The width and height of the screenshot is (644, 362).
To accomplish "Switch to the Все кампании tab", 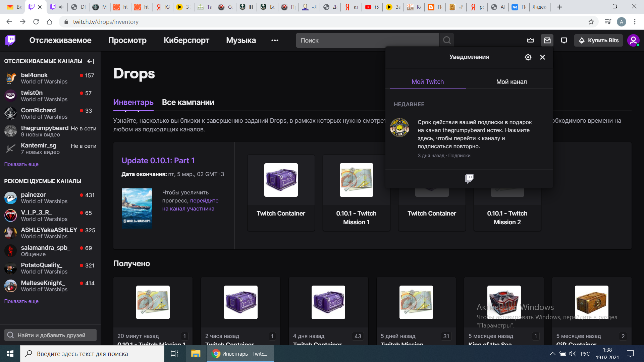I will (x=188, y=102).
